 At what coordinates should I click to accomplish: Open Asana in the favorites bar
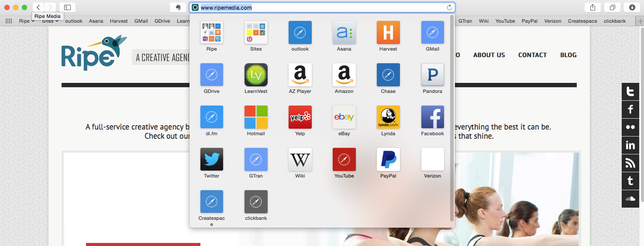96,21
